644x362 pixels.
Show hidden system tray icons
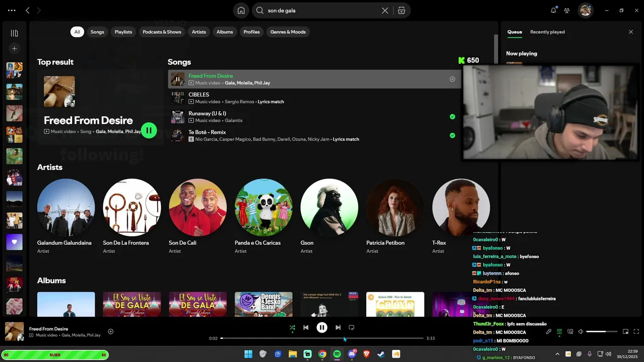point(557,354)
